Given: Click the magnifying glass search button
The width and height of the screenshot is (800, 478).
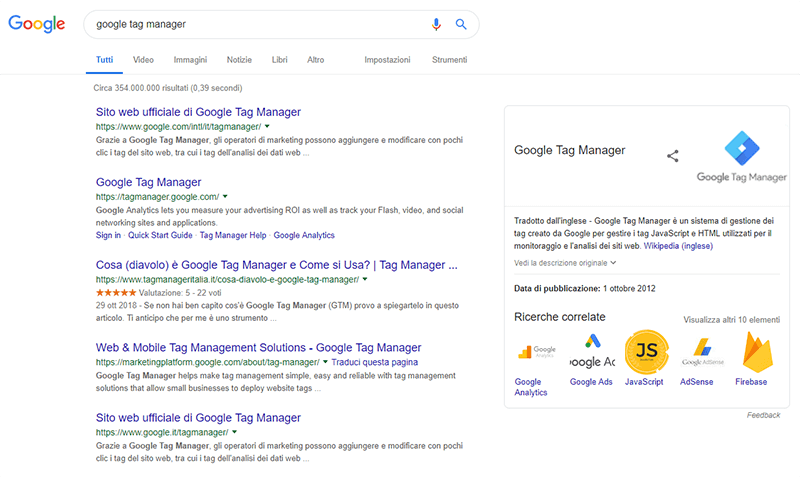Looking at the screenshot, I should click(461, 24).
